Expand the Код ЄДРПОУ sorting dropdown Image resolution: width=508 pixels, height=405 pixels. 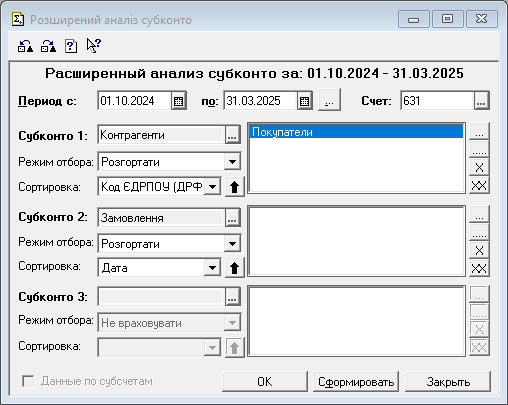pos(212,187)
